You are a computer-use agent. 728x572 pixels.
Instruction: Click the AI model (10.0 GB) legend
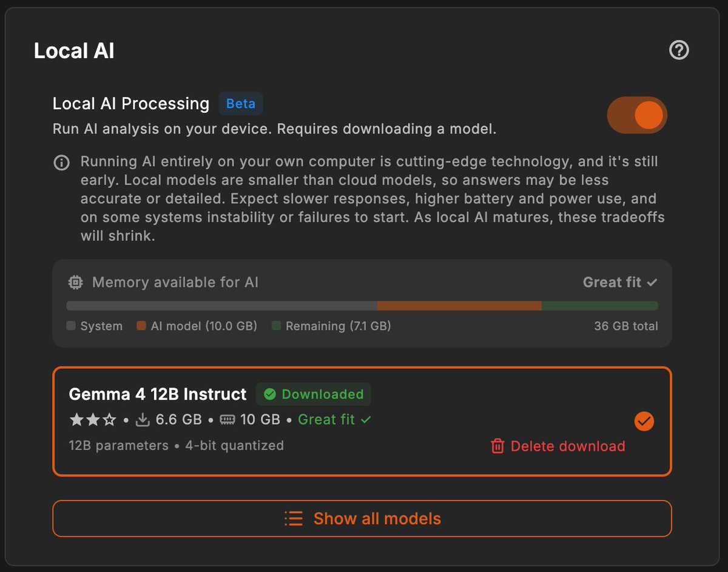(x=197, y=326)
